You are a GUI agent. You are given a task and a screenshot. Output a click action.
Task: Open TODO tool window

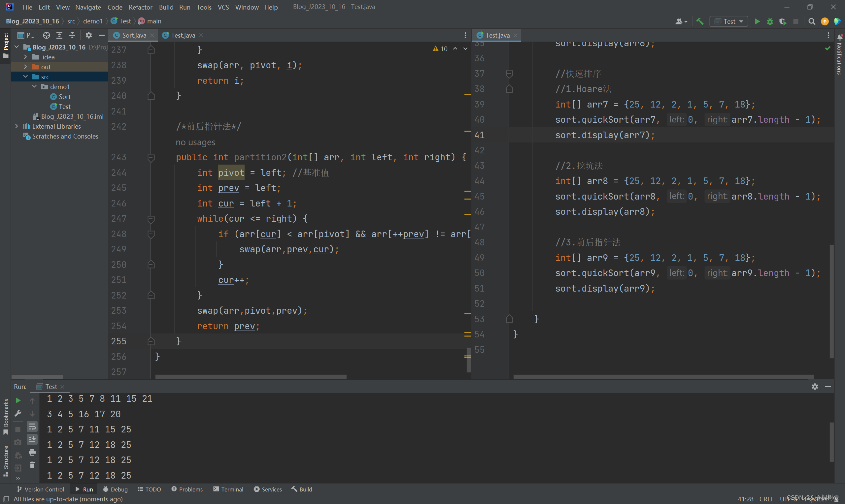tap(150, 489)
